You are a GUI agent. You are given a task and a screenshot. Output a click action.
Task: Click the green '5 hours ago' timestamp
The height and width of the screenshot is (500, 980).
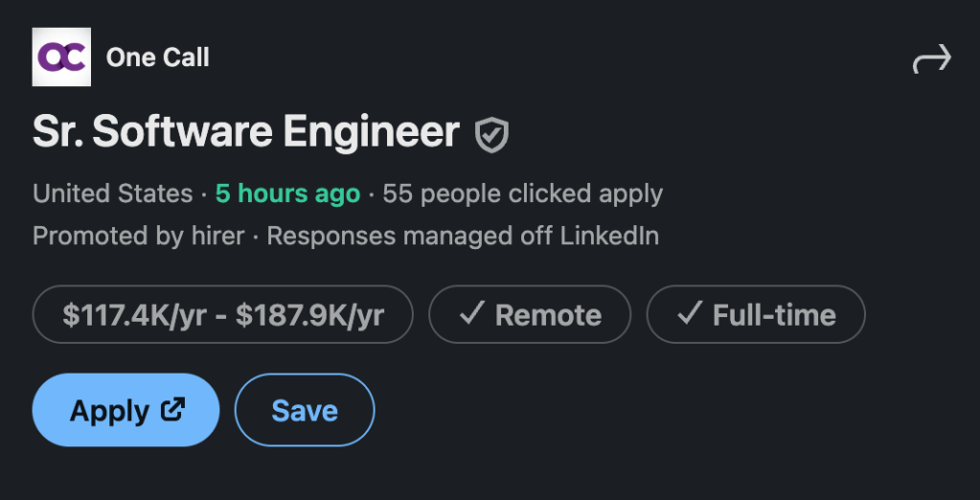[287, 193]
